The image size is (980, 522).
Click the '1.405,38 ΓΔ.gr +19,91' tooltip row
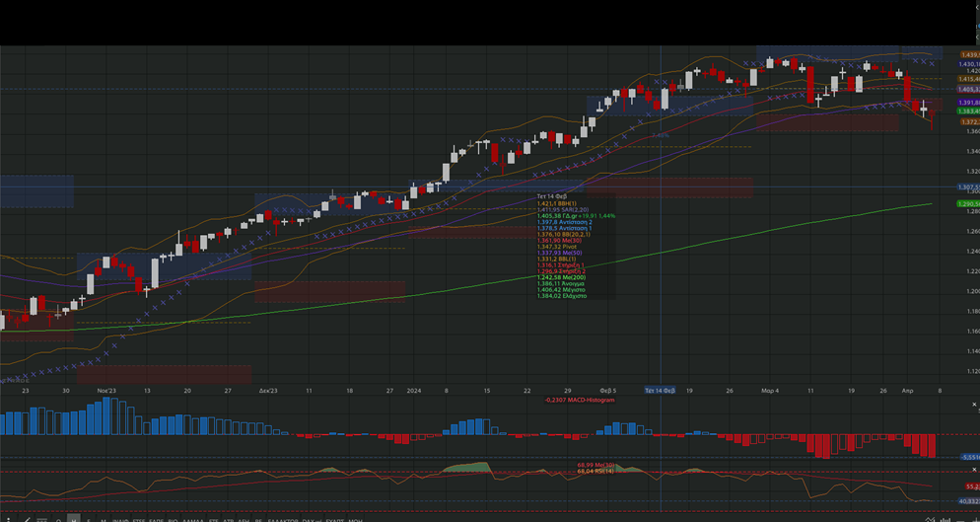576,216
